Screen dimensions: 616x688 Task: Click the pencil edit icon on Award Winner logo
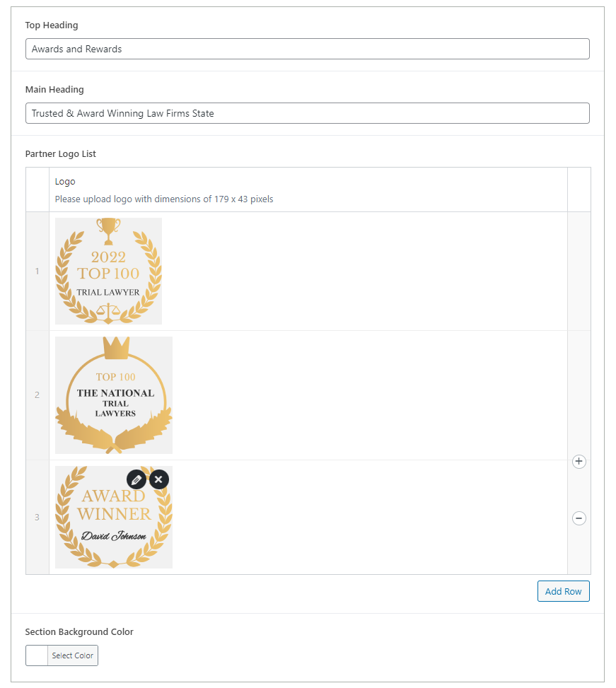(136, 479)
